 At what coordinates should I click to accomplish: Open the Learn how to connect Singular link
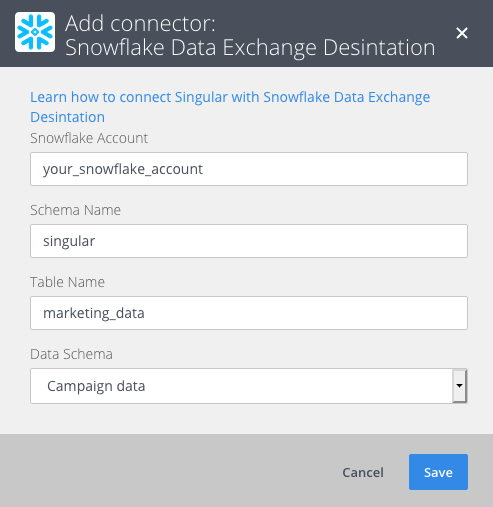point(230,107)
